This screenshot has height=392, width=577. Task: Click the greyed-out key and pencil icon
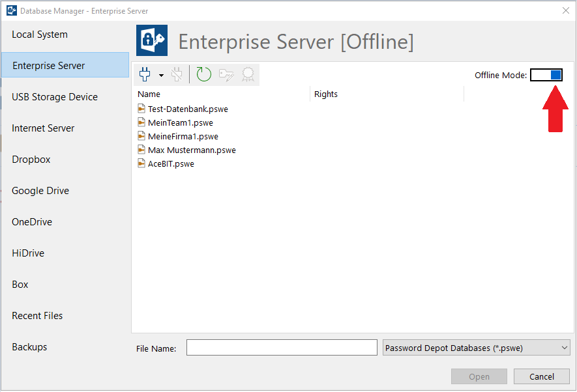(x=226, y=75)
